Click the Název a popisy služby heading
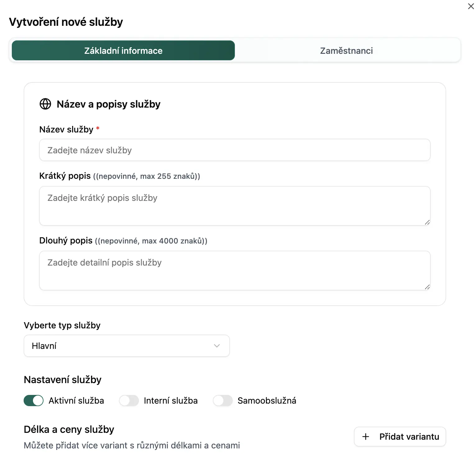The image size is (476, 454). tap(108, 104)
